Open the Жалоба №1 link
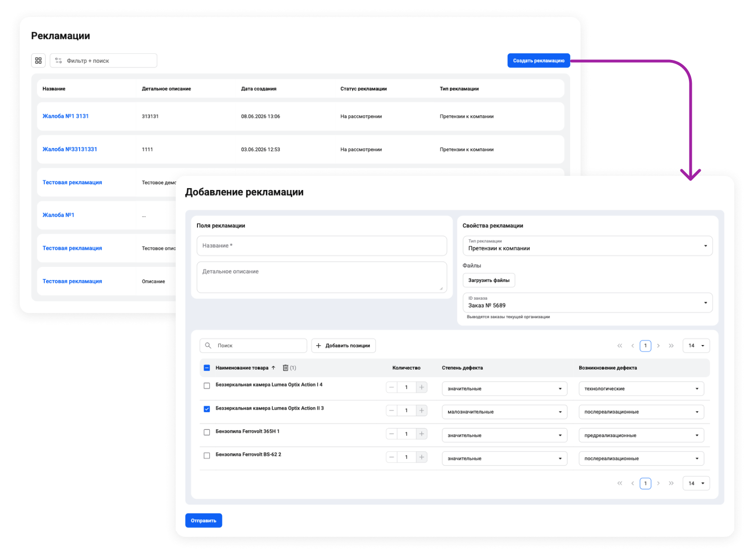The height and width of the screenshot is (560, 754). click(x=58, y=215)
